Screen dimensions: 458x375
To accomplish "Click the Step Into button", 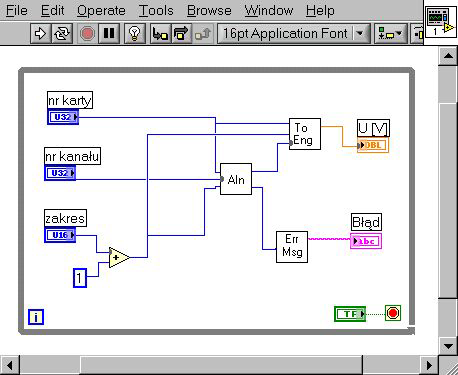I will 161,33.
